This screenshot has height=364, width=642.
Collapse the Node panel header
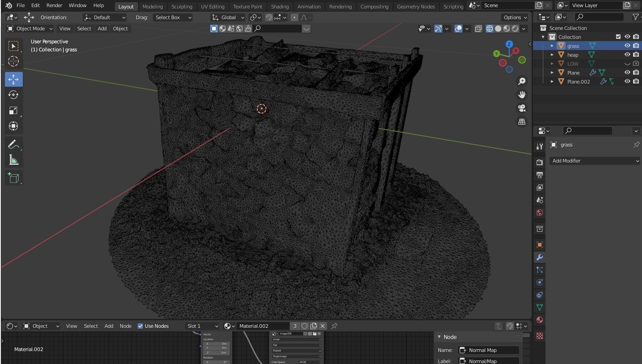point(439,337)
